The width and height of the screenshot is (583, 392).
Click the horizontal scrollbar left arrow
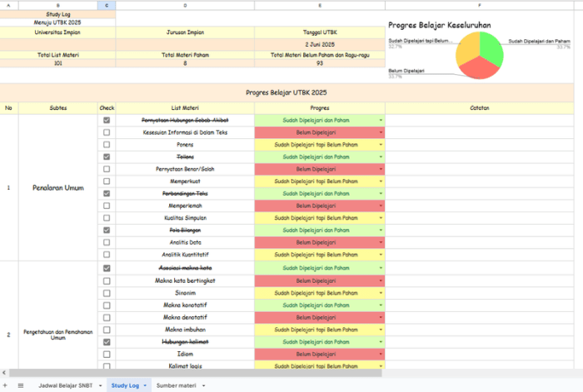4,372
